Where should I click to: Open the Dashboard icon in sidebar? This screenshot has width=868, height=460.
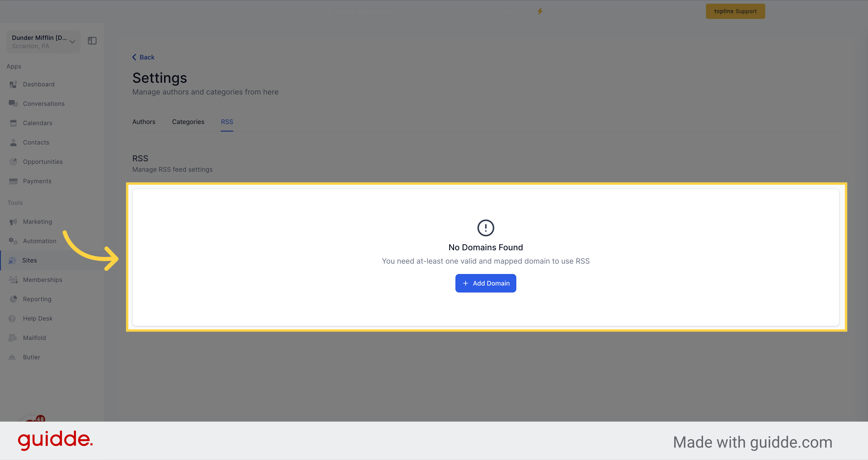[x=13, y=84]
